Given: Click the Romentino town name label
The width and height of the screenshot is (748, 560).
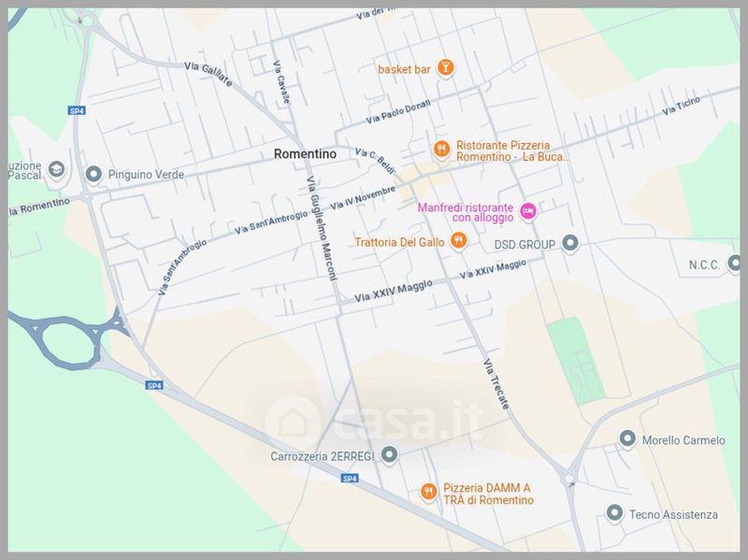Looking at the screenshot, I should (306, 154).
